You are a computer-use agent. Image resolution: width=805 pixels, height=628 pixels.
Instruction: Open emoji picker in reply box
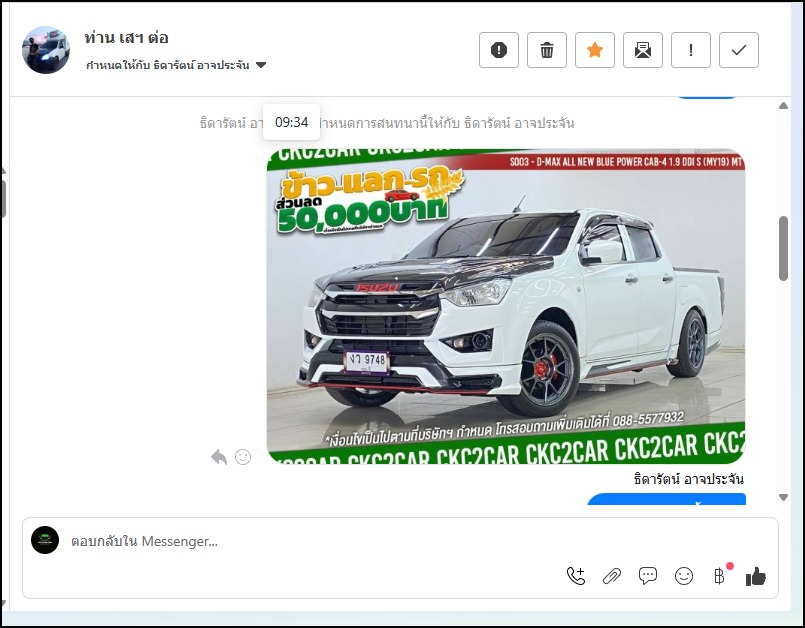click(x=683, y=576)
